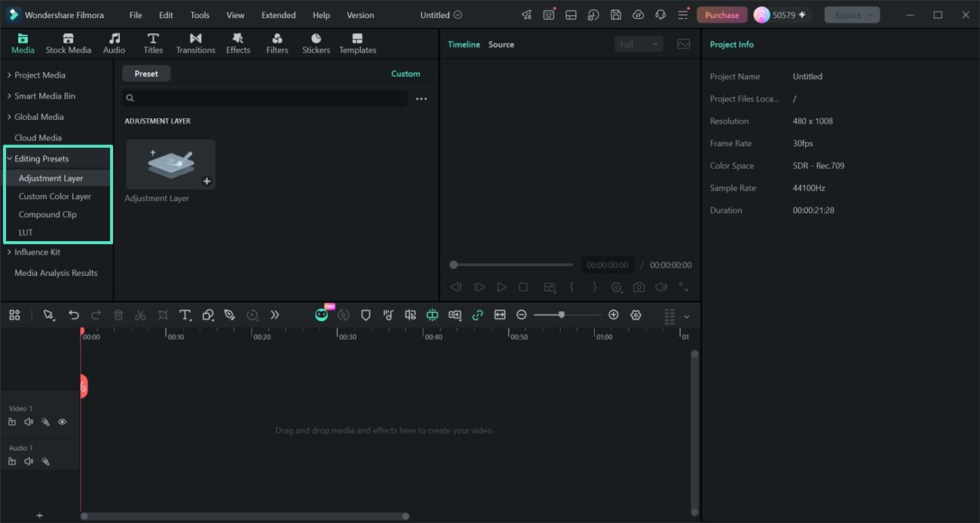Open Media Analysis Results

(56, 274)
